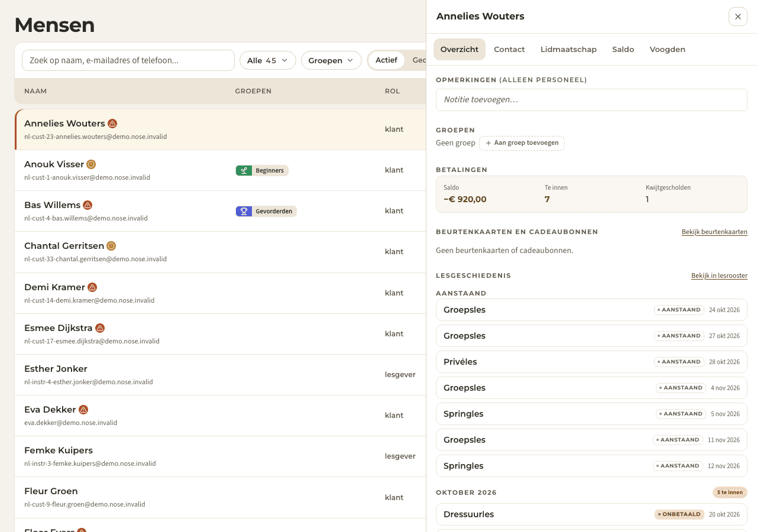Open the Groepsles lesson dated 24 okt 2026

coord(591,310)
